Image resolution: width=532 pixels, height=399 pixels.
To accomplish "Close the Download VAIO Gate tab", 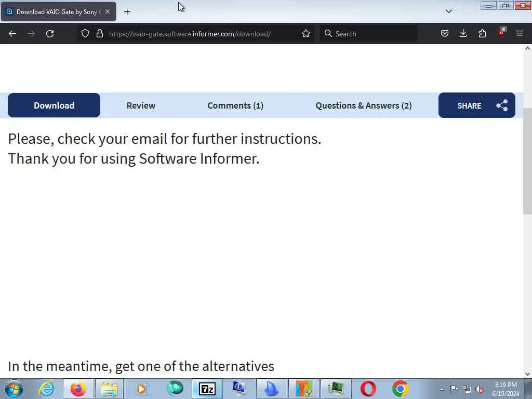I will [x=108, y=11].
